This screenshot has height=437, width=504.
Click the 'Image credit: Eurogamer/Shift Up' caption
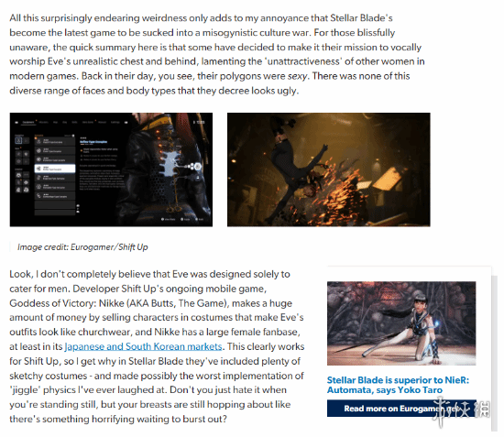coord(82,247)
